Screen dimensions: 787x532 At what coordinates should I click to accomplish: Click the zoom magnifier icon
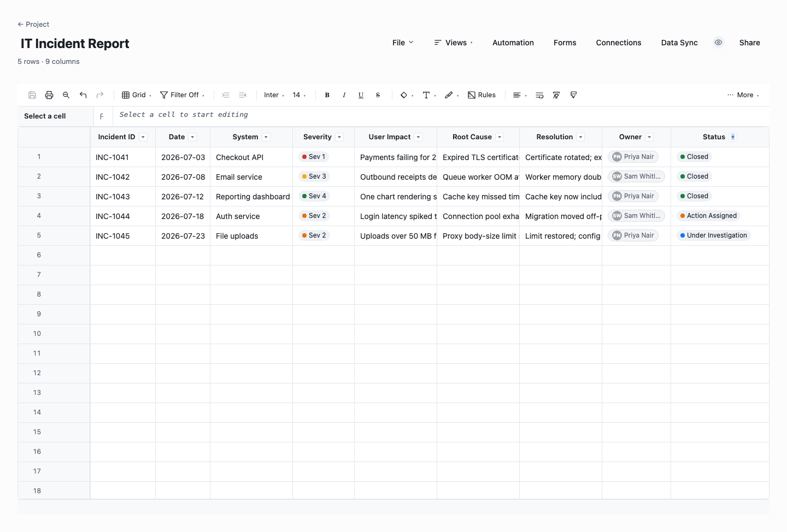pyautogui.click(x=66, y=95)
